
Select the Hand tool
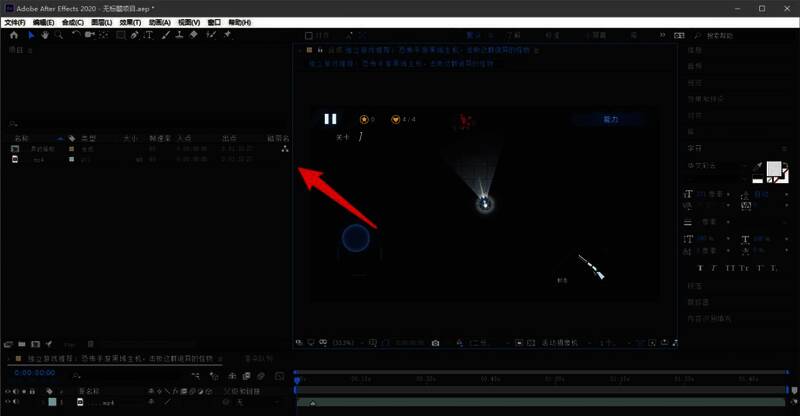(46, 34)
